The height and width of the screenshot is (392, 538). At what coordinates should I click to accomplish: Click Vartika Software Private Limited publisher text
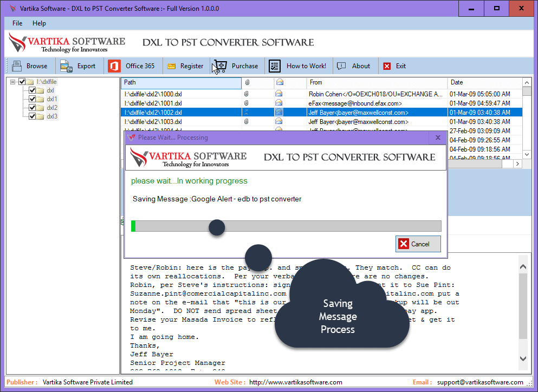pos(87,382)
